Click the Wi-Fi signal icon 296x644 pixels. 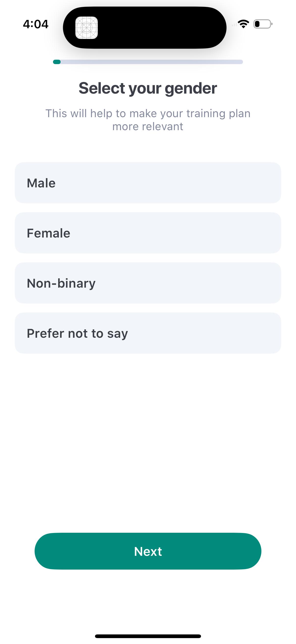click(243, 23)
